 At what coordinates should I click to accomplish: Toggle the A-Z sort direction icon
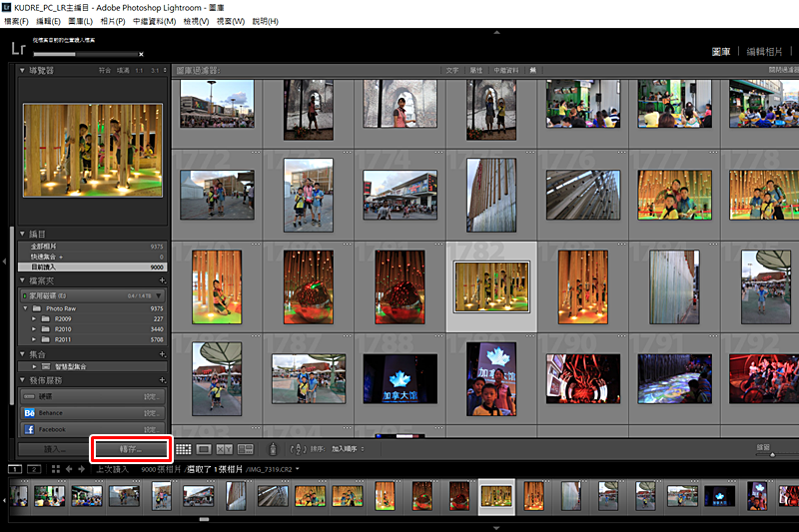click(x=297, y=449)
